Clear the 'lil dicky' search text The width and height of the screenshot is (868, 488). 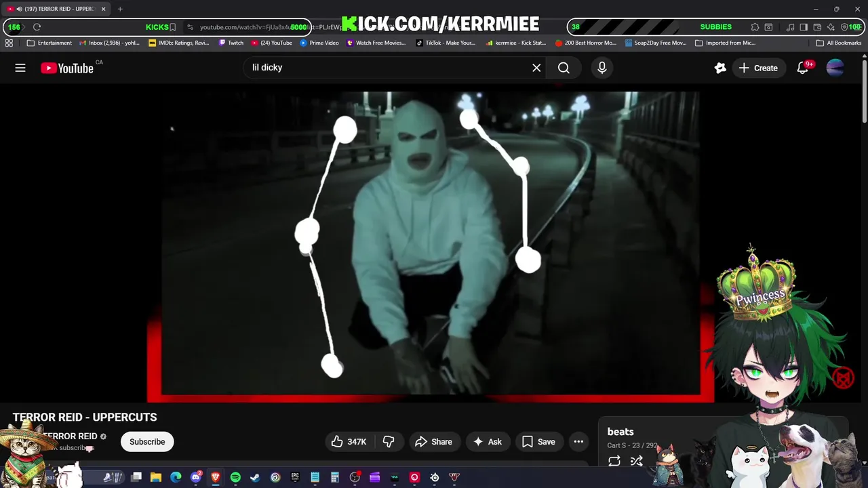pos(536,68)
